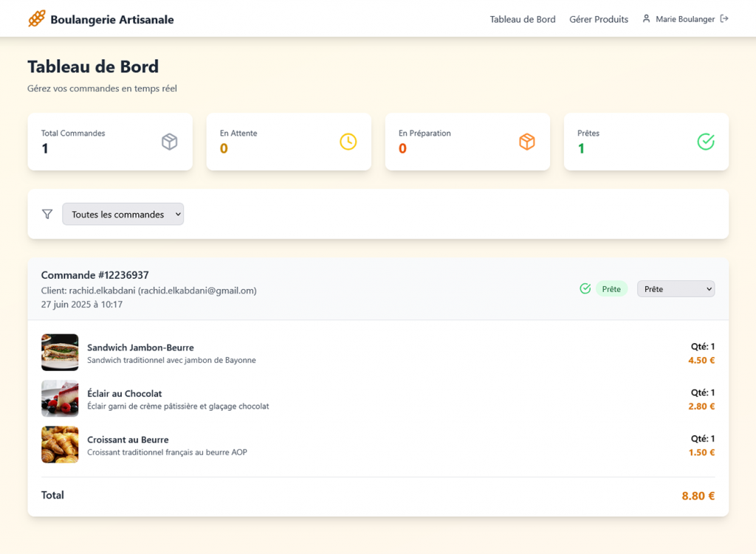Open the Toutes les commandes filter dropdown
Screen dimensions: 756x554
[x=123, y=214]
